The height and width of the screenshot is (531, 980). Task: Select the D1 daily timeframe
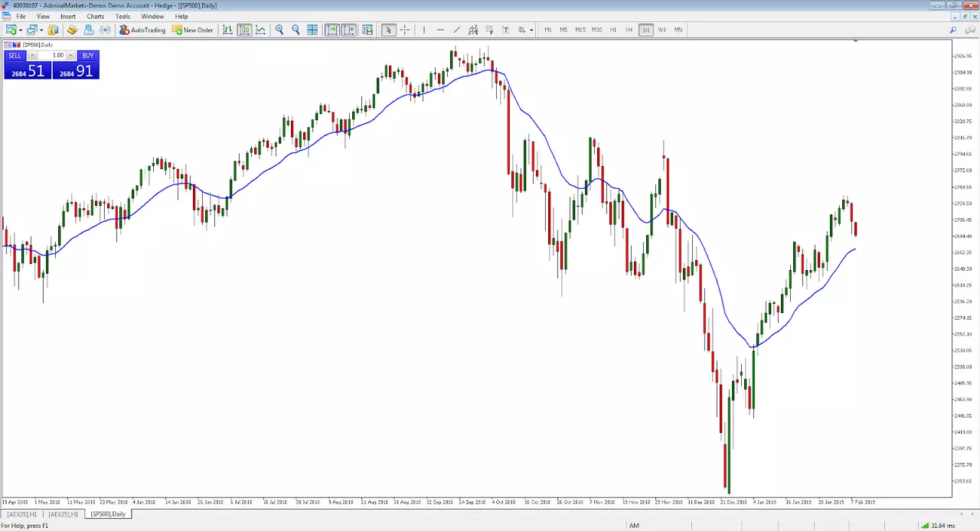point(646,30)
